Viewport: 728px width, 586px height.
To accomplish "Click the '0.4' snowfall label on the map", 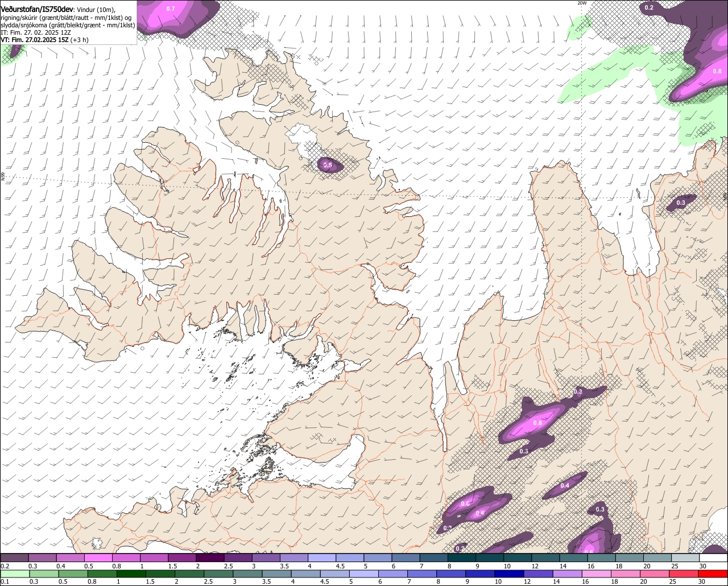I will point(565,486).
